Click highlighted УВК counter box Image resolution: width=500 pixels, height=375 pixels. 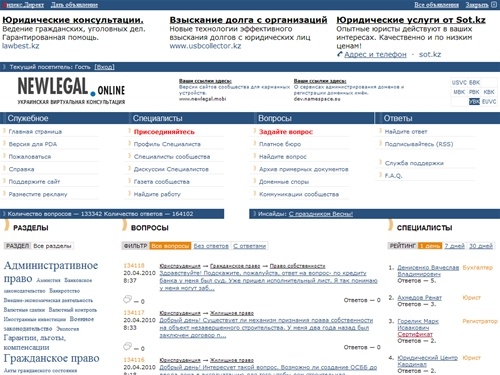pos(474,102)
